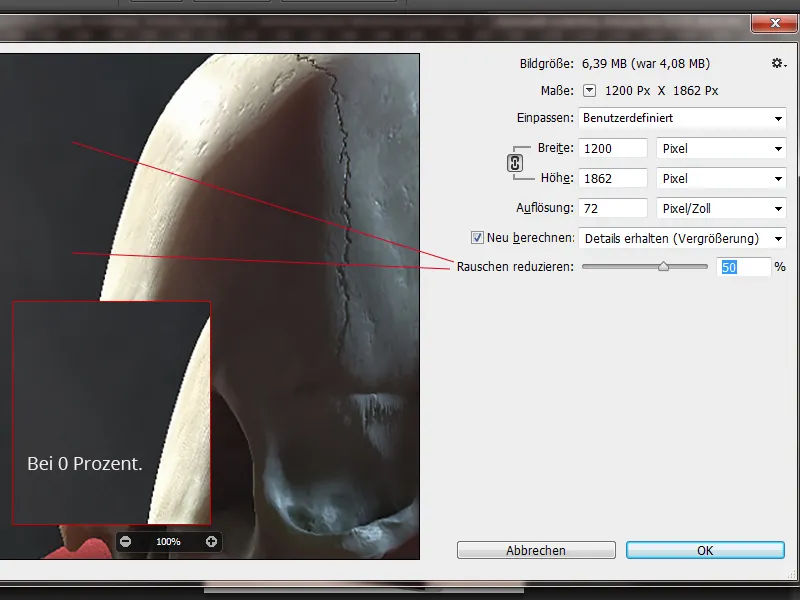
Task: Open the Auflösung Pixel/Zoll dropdown
Action: [721, 208]
